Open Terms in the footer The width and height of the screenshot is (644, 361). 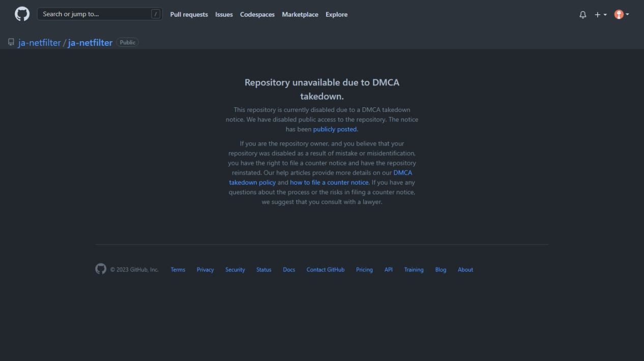(x=178, y=270)
